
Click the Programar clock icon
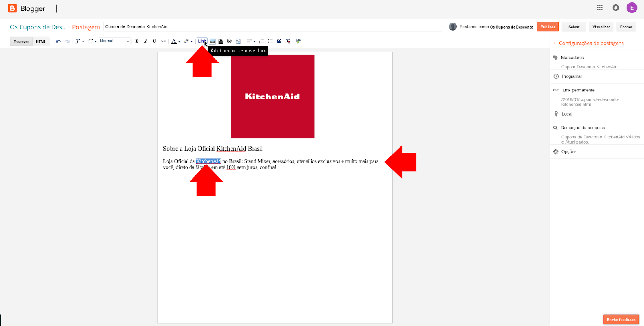pos(556,76)
